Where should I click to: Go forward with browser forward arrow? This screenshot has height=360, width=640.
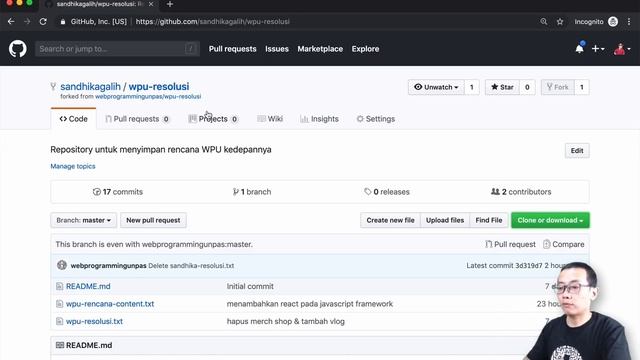pos(27,22)
